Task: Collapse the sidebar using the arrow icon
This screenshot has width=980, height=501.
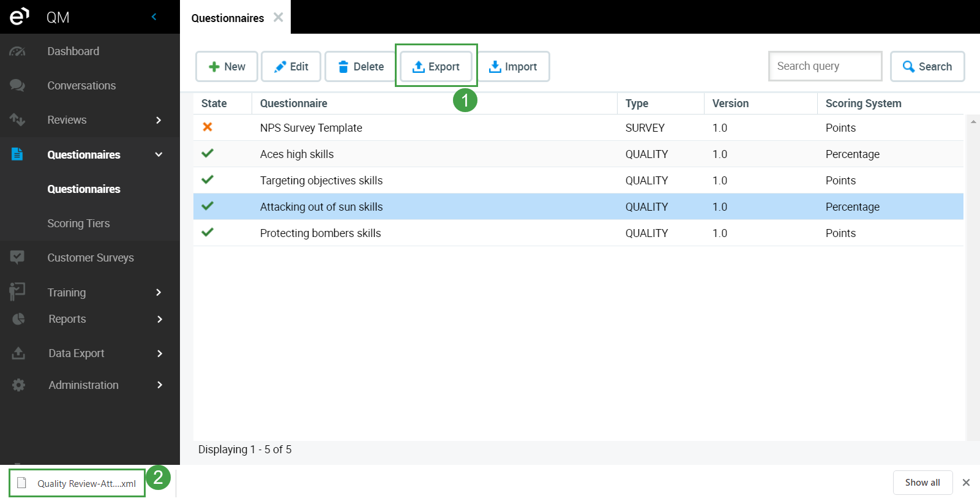Action: 154,17
